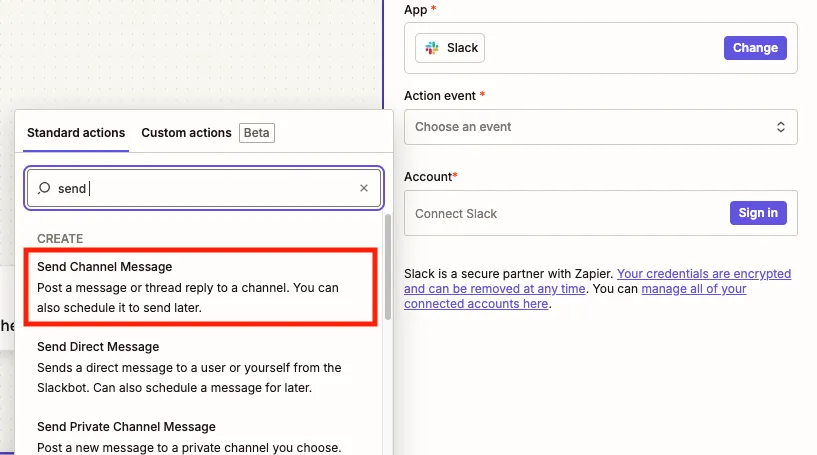Open the Action event dropdown arrows
Image resolution: width=817 pixels, height=455 pixels.
(781, 127)
